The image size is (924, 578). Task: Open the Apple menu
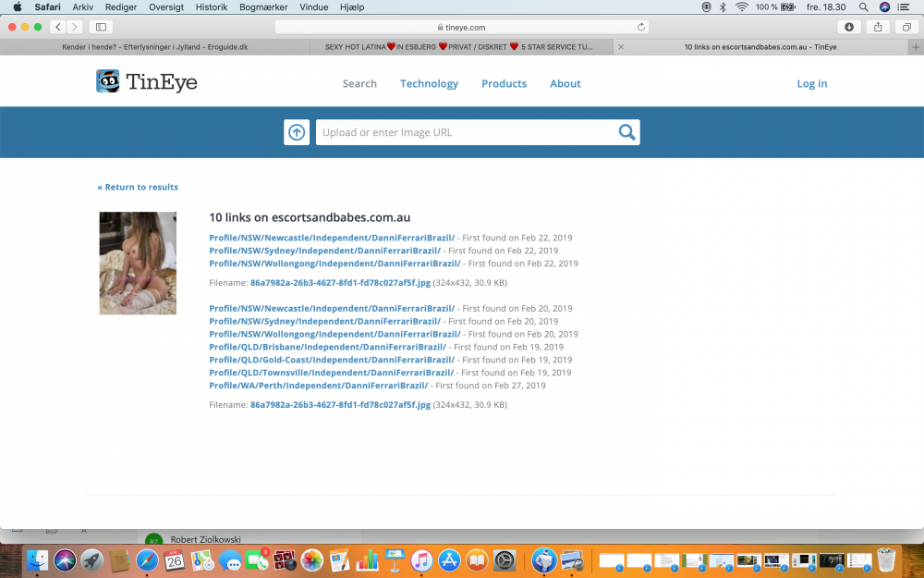(x=17, y=7)
